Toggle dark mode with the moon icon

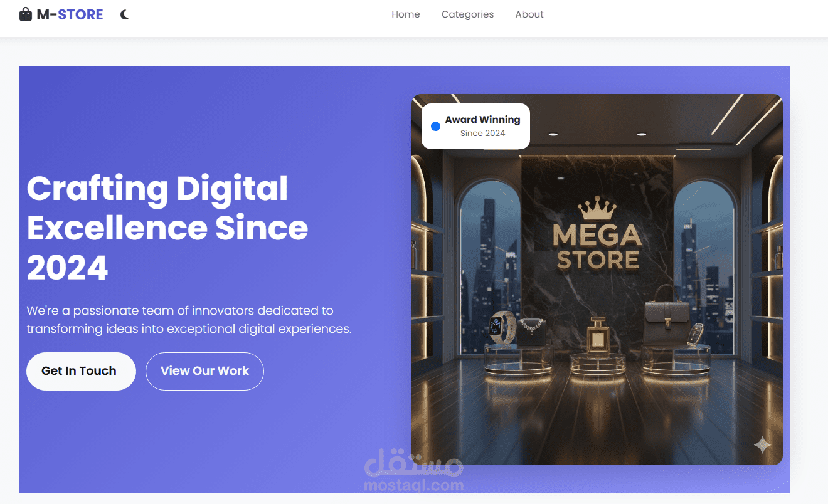point(125,14)
